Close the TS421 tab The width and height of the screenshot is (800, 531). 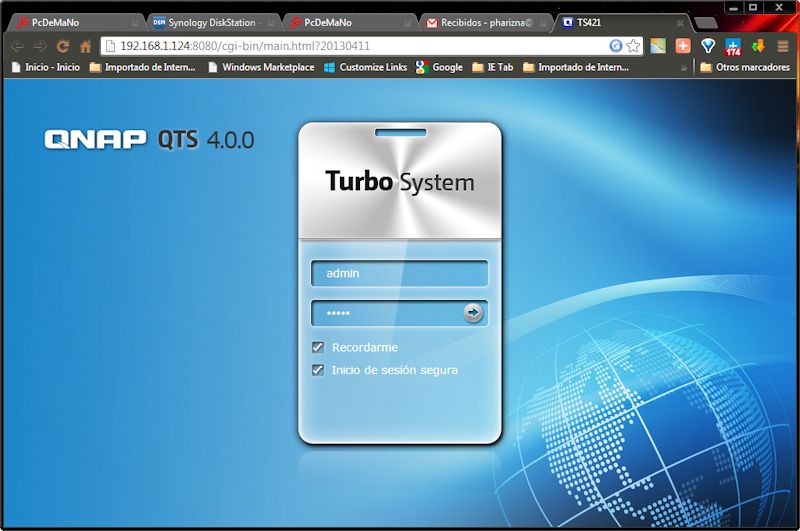point(680,23)
